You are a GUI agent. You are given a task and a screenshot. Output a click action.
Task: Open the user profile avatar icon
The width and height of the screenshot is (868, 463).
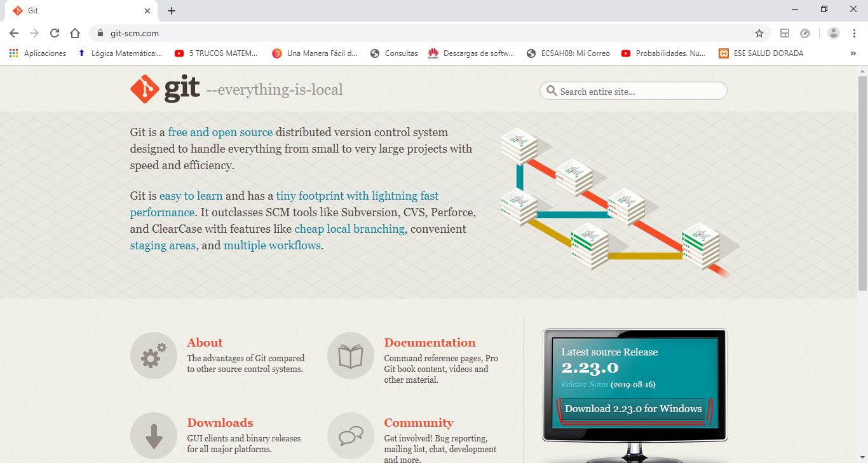pos(834,33)
